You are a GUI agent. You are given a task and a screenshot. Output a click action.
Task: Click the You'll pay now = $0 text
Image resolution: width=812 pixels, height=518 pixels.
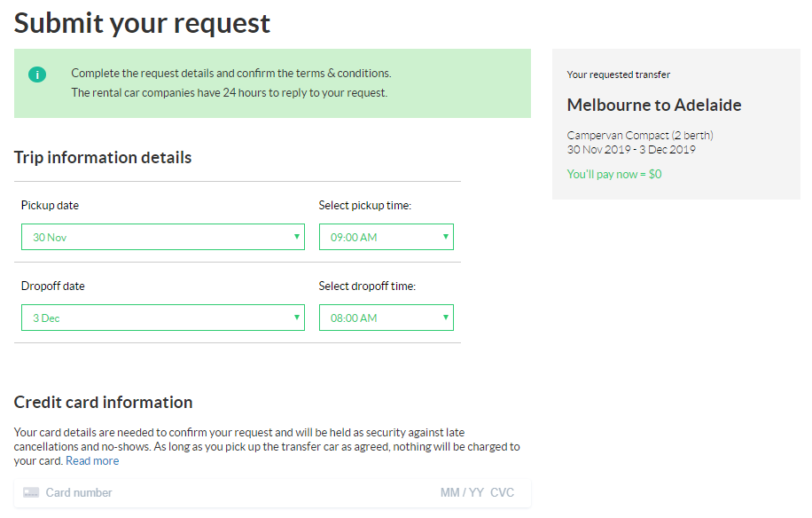[614, 175]
